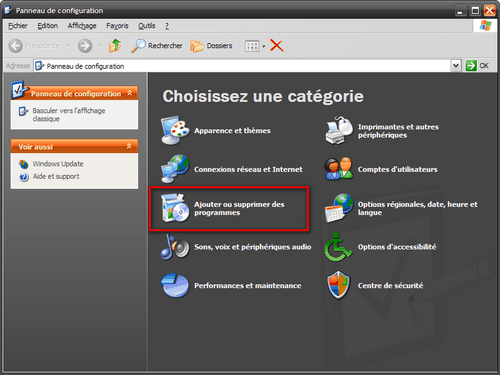Click the red X delete toolbar icon

point(277,46)
